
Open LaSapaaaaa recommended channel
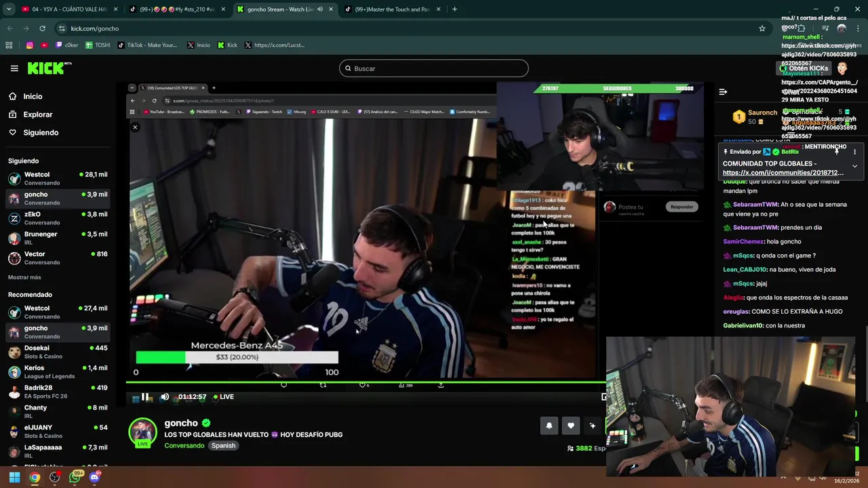pyautogui.click(x=58, y=451)
